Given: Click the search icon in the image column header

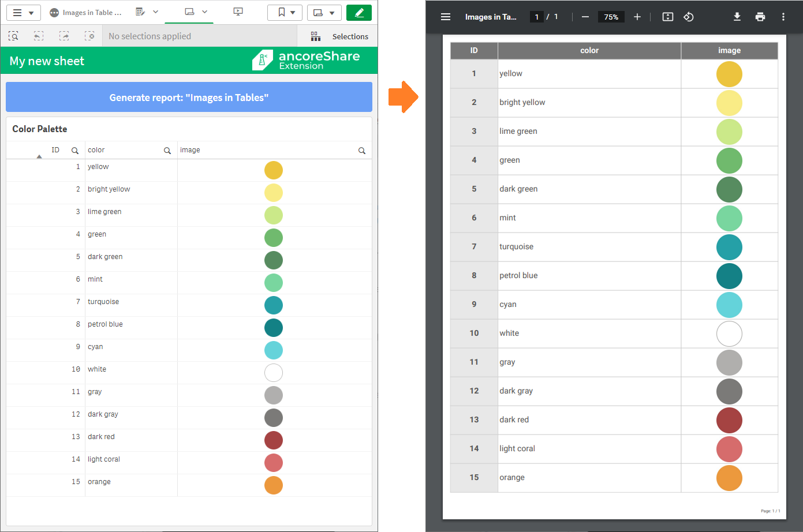Looking at the screenshot, I should click(362, 151).
